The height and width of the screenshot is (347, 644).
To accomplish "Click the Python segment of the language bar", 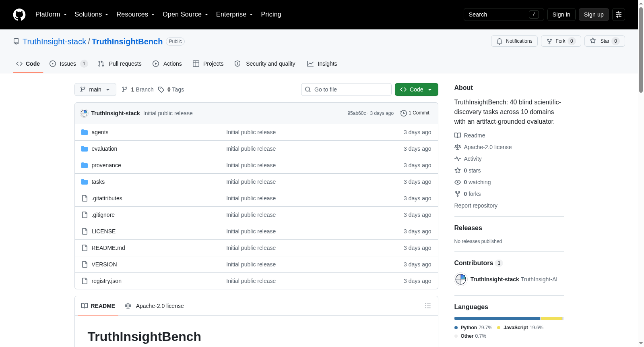I will [497, 318].
